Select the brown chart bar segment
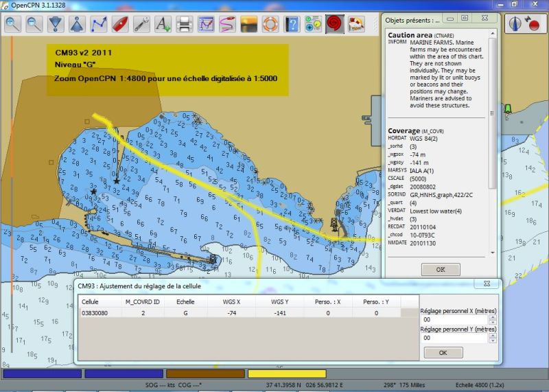Screen dimensions: 549x392 205,373
